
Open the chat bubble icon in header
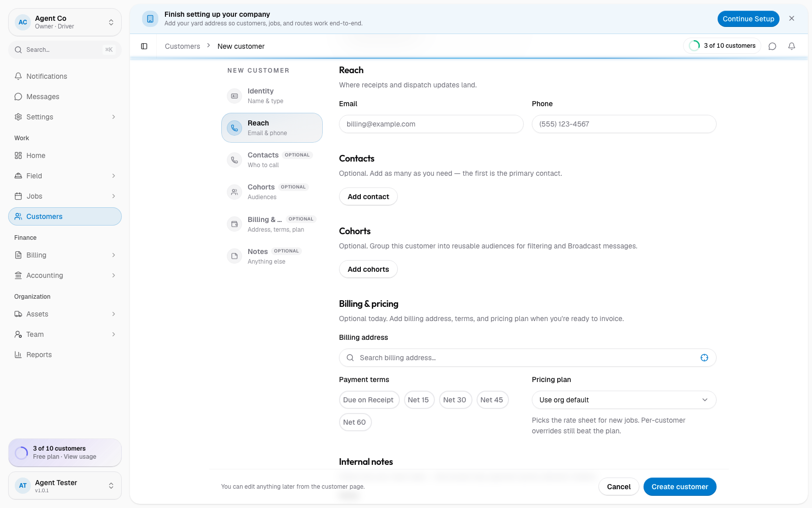[x=772, y=46]
